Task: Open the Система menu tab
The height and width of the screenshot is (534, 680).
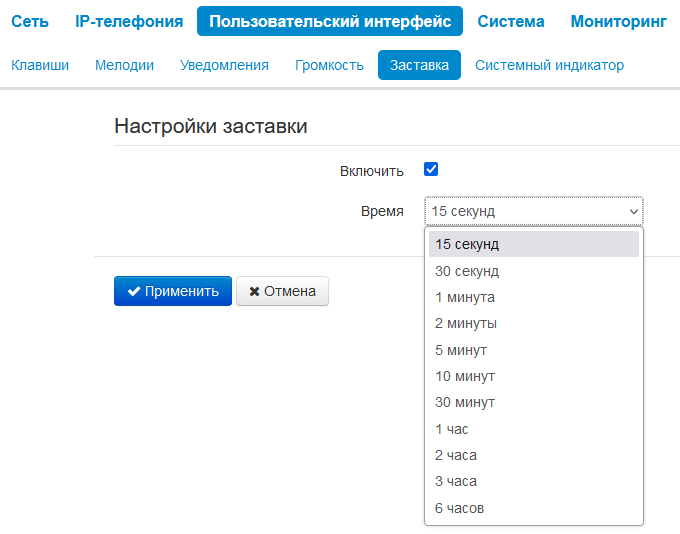Action: pos(511,21)
